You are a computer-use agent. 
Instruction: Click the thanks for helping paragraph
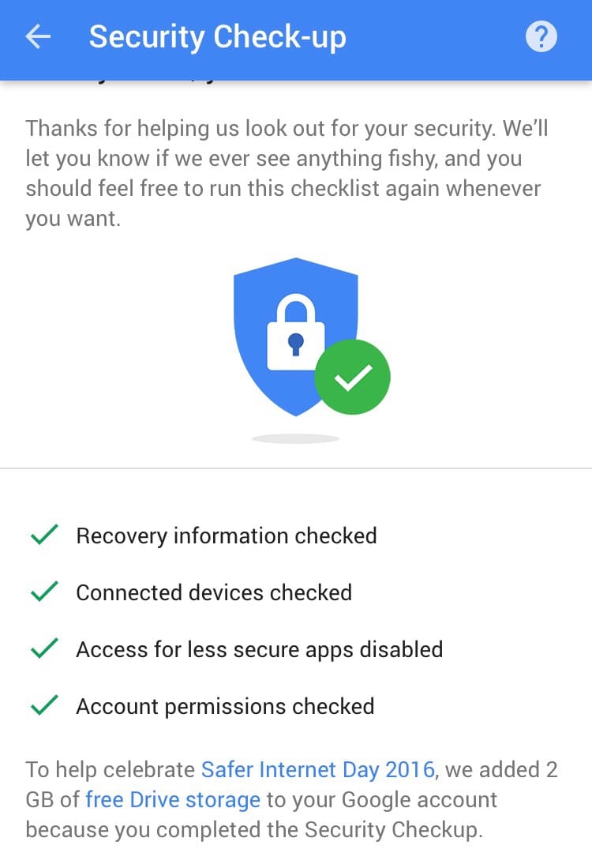(287, 173)
